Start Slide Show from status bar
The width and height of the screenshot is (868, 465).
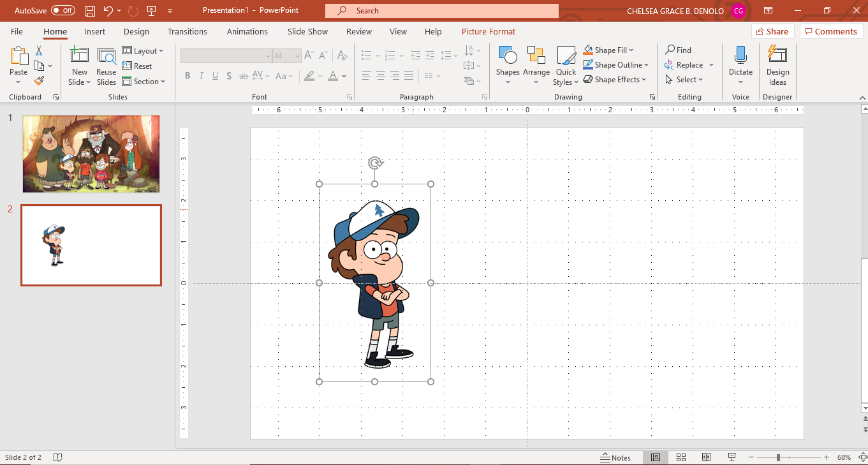[x=732, y=457]
